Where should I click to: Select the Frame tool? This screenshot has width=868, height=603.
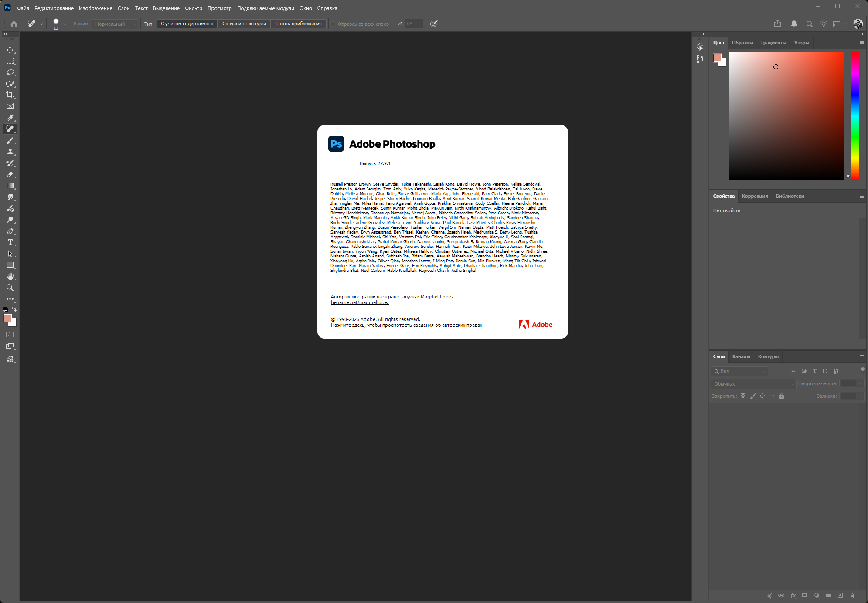(x=10, y=106)
